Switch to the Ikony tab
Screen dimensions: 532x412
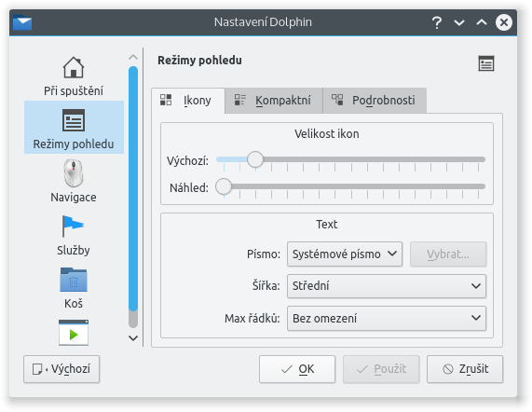coord(188,101)
